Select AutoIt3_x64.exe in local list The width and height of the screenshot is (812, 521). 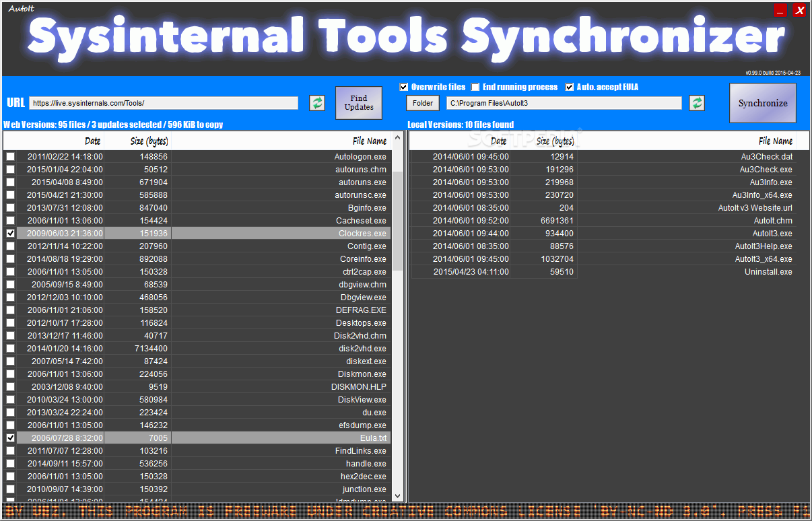[603, 258]
